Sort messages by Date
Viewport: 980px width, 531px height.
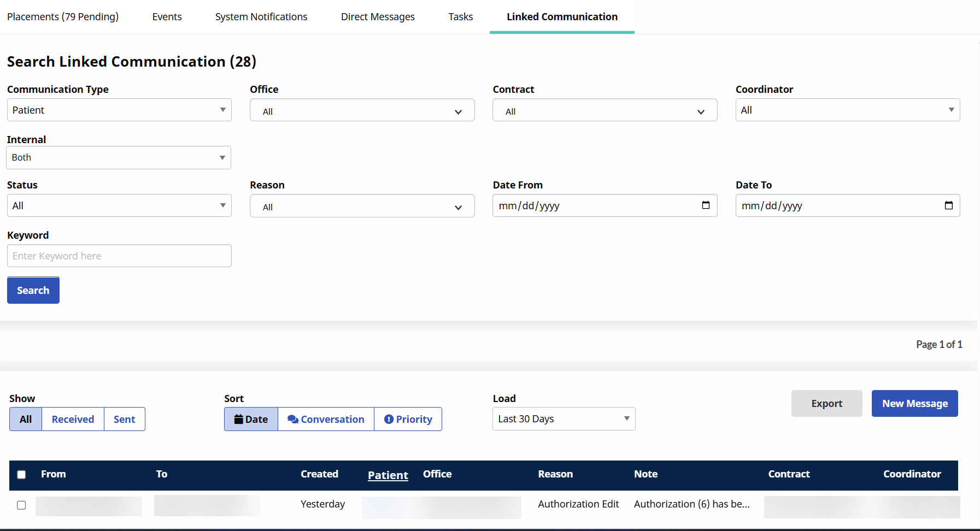251,419
